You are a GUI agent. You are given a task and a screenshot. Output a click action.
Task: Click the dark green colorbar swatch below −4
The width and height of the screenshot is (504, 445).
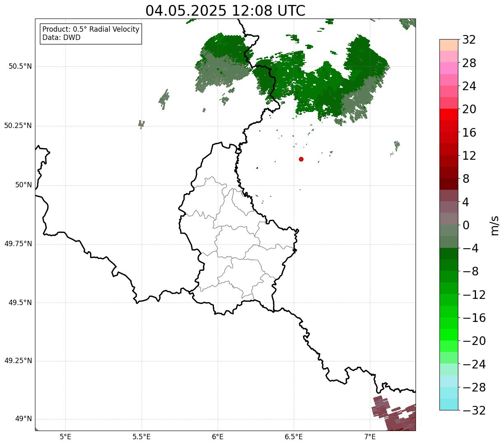tap(449, 254)
